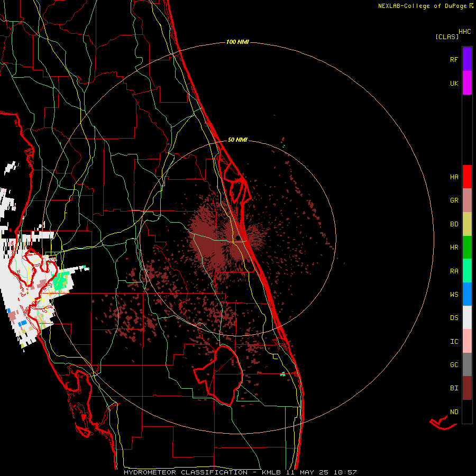Click the 'BD' legend label

coord(454,224)
